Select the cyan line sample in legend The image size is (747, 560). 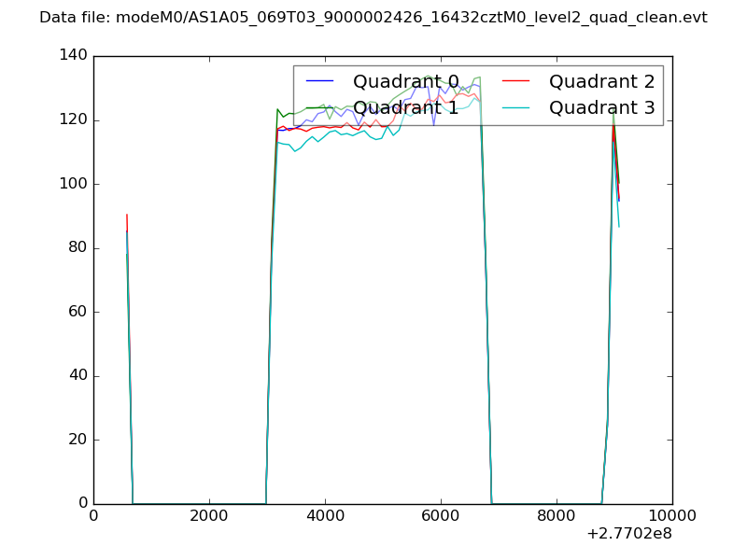[516, 107]
